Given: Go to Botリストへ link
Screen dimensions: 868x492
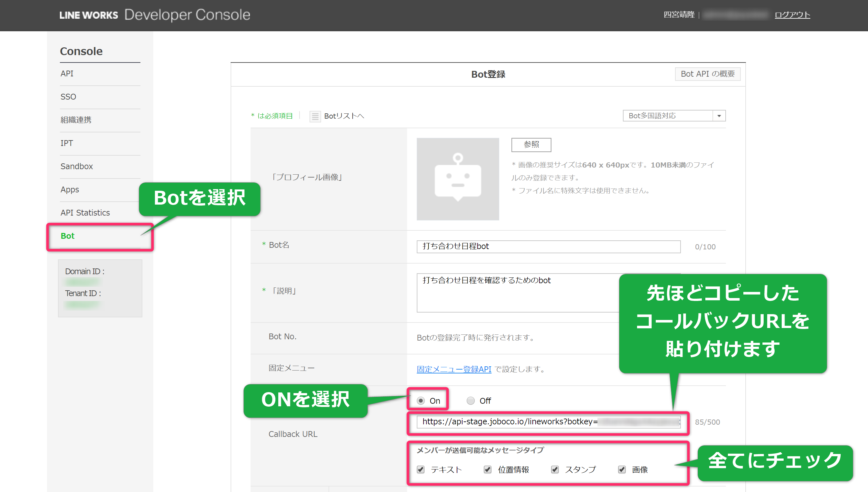Looking at the screenshot, I should (x=344, y=116).
